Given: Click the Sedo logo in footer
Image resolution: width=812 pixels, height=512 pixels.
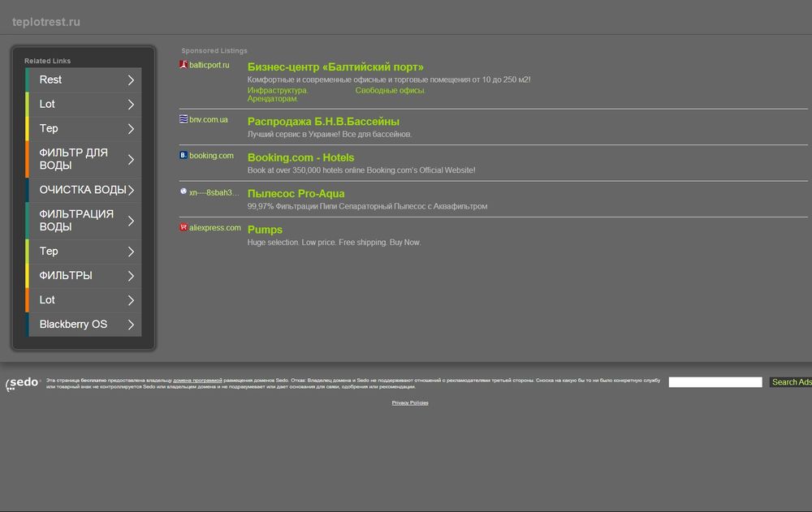Looking at the screenshot, I should [x=23, y=384].
